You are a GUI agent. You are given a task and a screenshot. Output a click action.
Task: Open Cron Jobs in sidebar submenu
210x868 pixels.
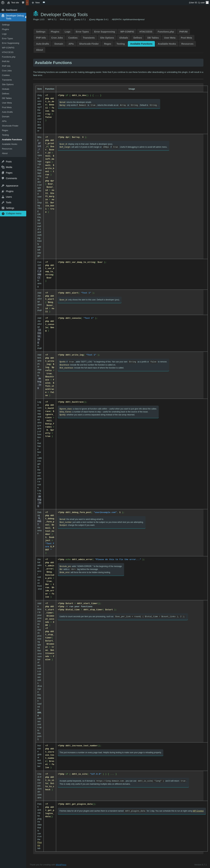(7, 71)
